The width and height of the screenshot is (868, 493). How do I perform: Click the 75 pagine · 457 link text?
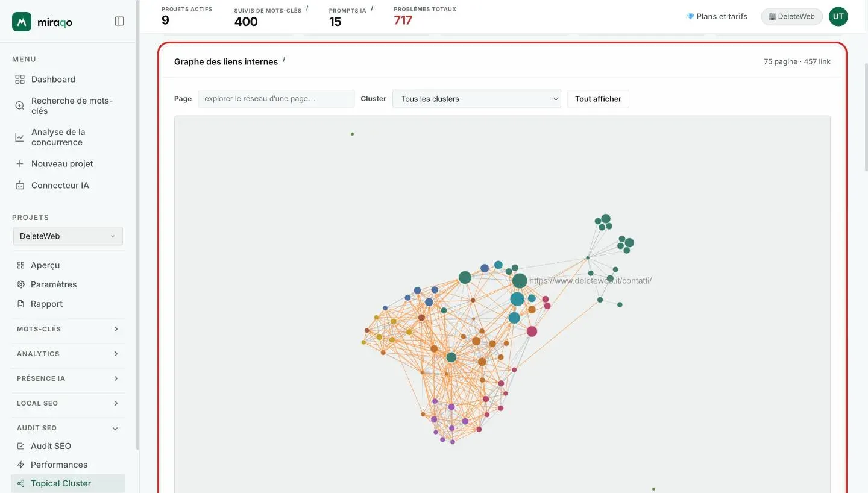coord(797,62)
